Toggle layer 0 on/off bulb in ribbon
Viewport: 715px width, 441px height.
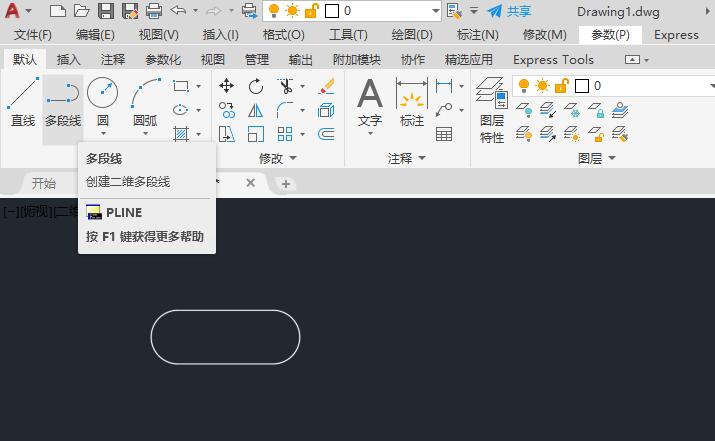[524, 85]
